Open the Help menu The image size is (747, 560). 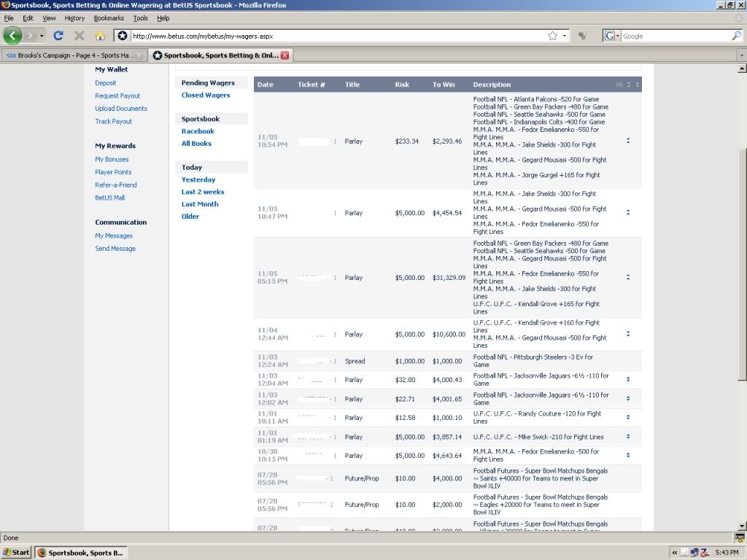pos(163,18)
